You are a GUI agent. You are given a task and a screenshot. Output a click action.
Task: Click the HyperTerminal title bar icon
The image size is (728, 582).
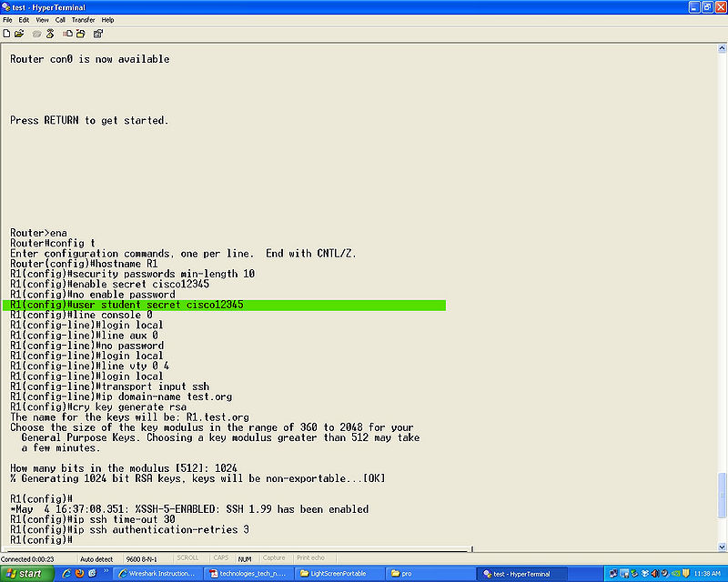click(x=6, y=7)
